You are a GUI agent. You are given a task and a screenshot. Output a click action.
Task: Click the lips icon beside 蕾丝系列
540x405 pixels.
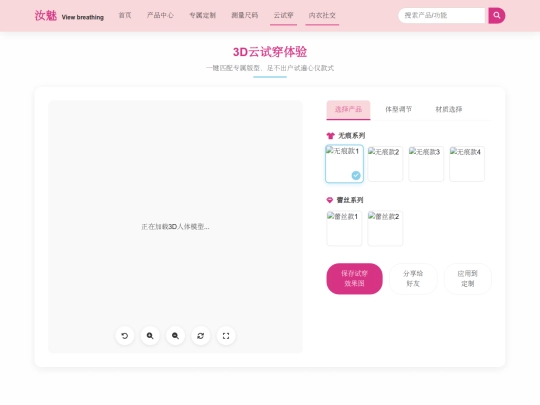tap(330, 200)
